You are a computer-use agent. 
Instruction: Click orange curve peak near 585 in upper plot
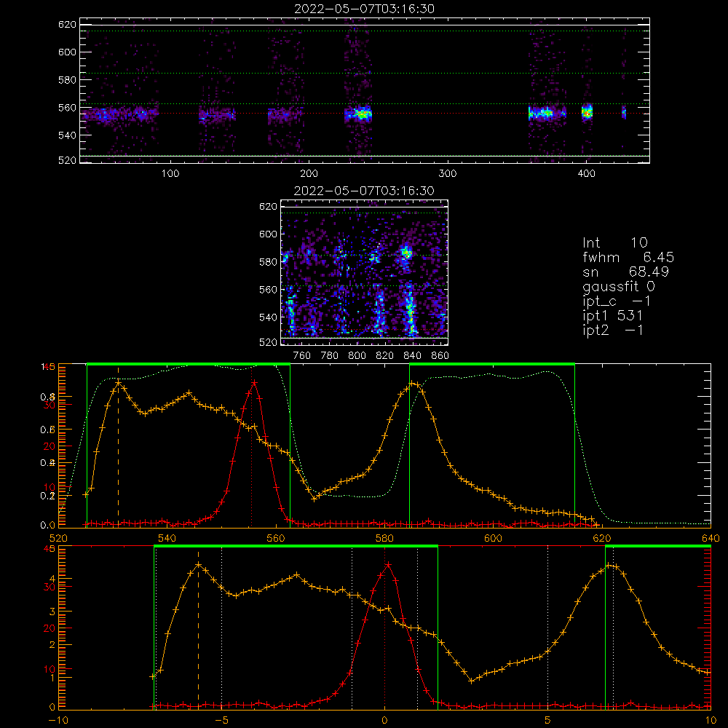pyautogui.click(x=412, y=383)
